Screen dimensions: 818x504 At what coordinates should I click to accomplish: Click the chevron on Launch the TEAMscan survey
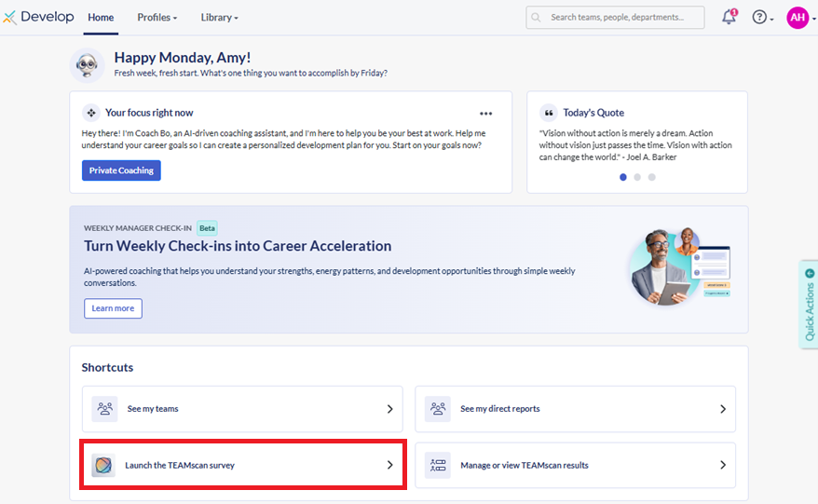tap(389, 465)
